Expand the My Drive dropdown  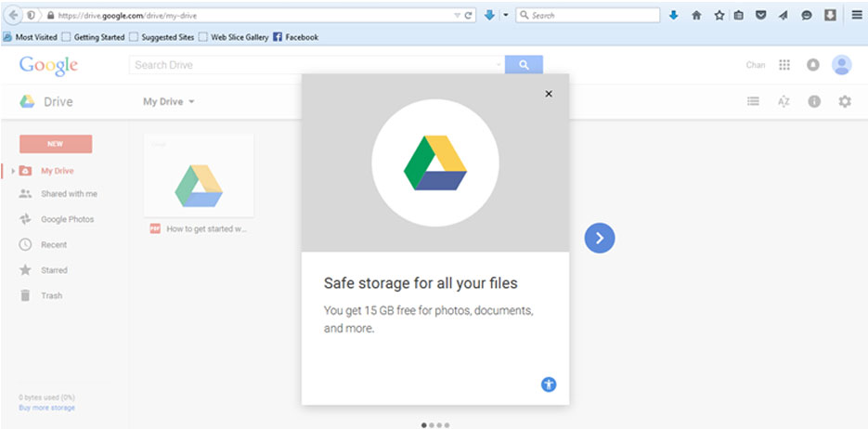click(169, 101)
